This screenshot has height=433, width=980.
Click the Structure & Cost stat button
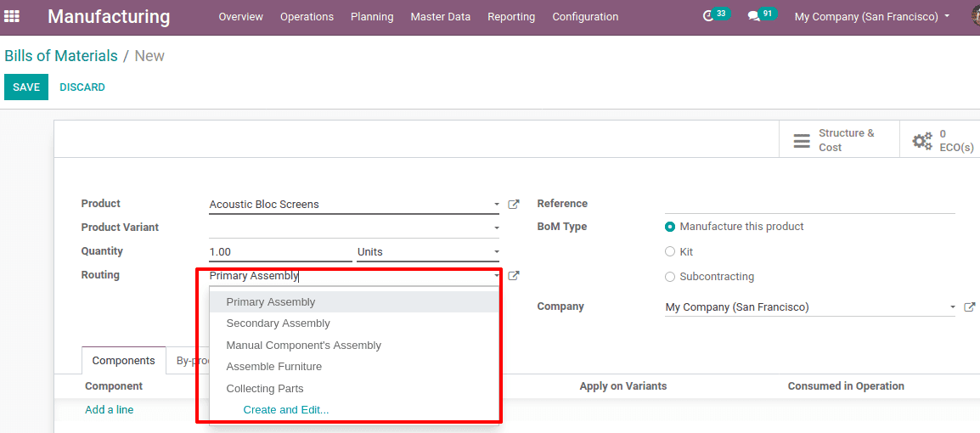point(839,140)
